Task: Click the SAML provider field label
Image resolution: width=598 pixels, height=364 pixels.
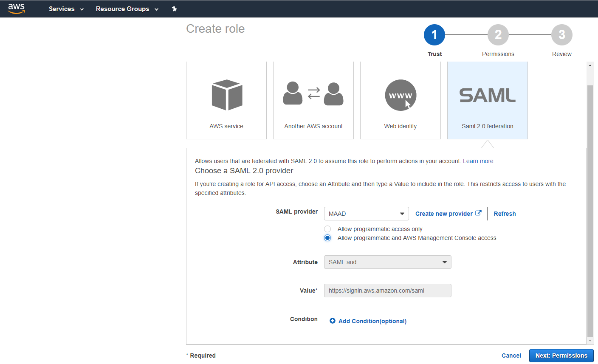Action: pyautogui.click(x=296, y=212)
